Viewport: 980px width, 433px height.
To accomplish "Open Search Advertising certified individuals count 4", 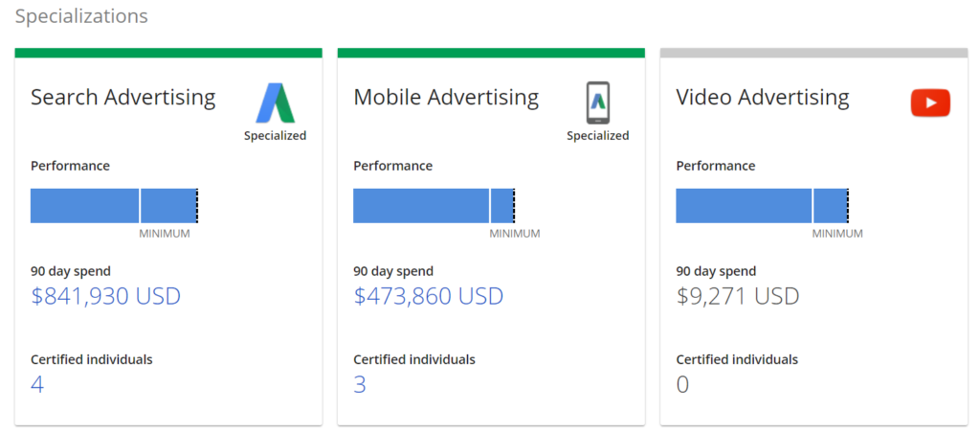I will 37,384.
